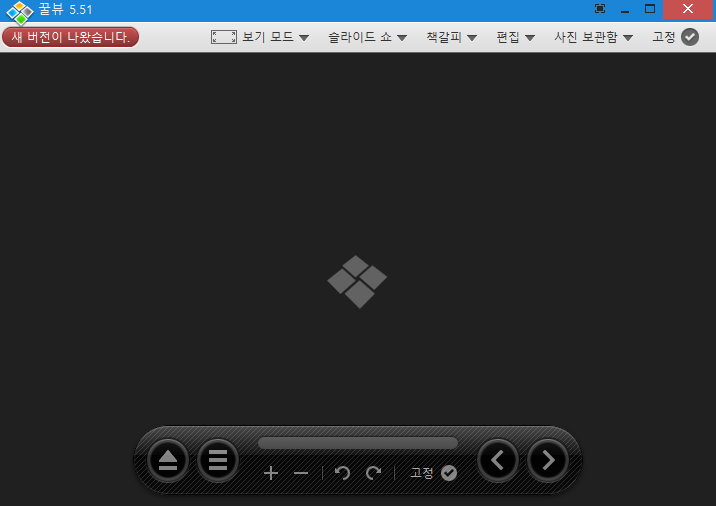Rotate image clockwise
The width and height of the screenshot is (716, 506).
click(374, 473)
